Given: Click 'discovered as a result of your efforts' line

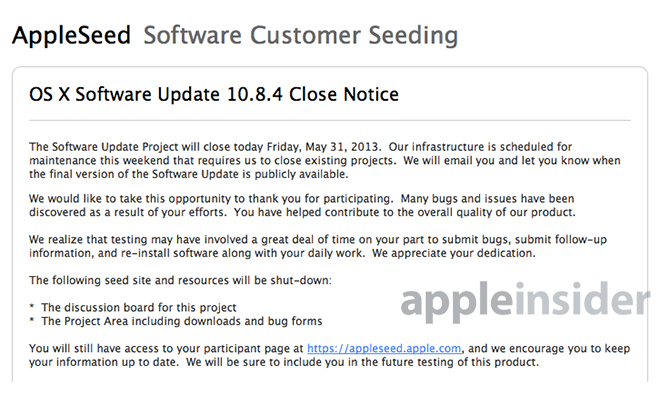Looking at the screenshot, I should (x=128, y=212).
